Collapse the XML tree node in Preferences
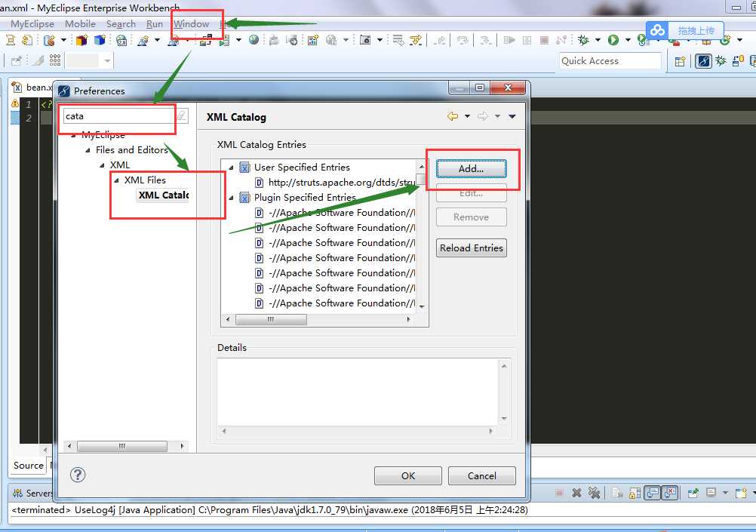 (x=102, y=165)
